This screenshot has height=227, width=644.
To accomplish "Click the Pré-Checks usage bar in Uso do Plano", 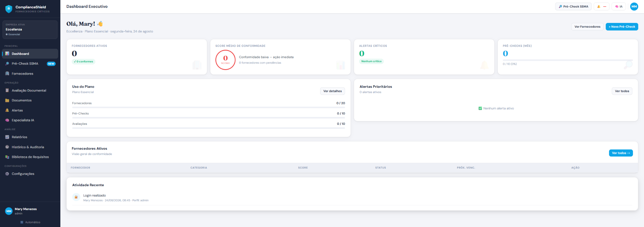I will (x=208, y=118).
